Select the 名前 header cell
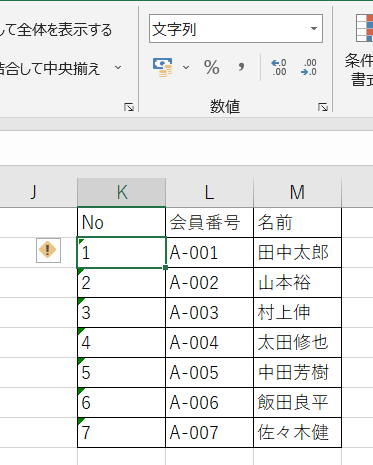The image size is (373, 465). pos(297,222)
